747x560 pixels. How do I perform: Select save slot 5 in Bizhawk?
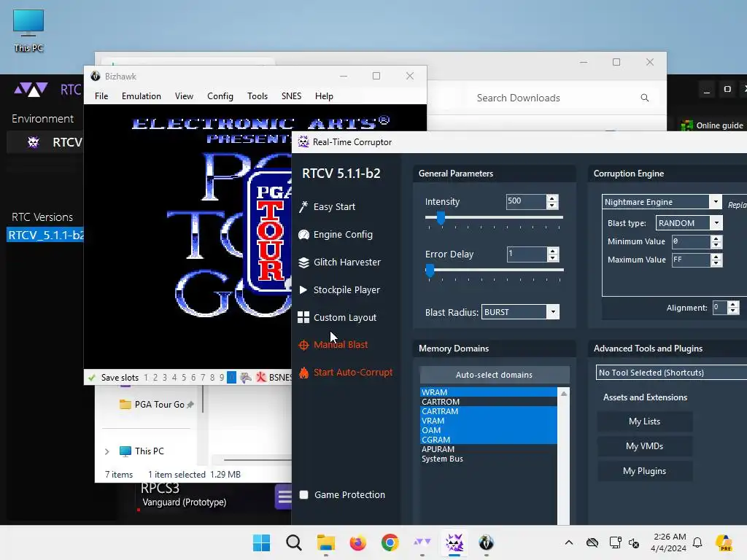(184, 378)
